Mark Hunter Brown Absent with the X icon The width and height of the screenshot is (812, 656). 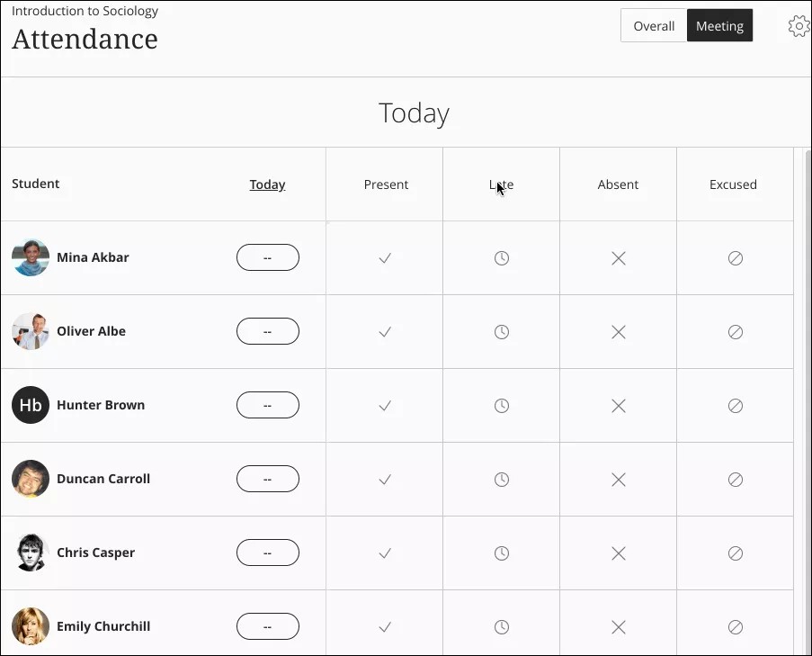tap(618, 405)
